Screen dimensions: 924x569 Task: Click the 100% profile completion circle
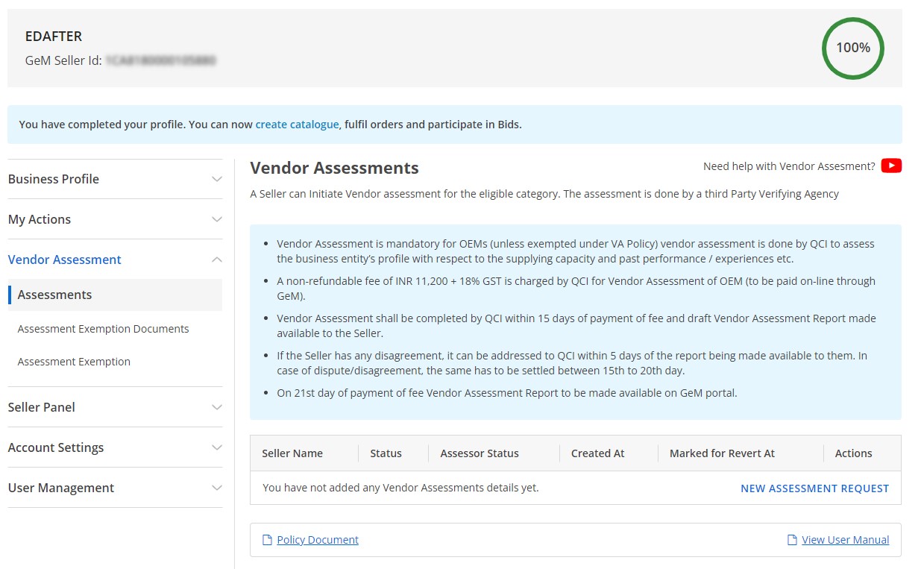click(x=852, y=47)
